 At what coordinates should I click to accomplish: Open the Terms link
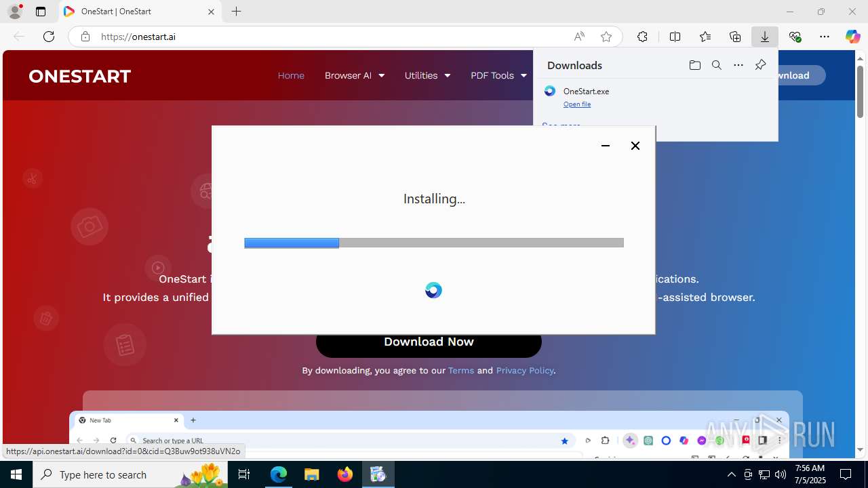tap(461, 370)
